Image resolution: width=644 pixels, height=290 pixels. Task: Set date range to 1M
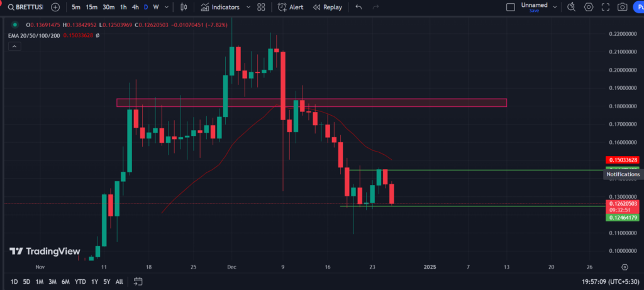coord(40,282)
